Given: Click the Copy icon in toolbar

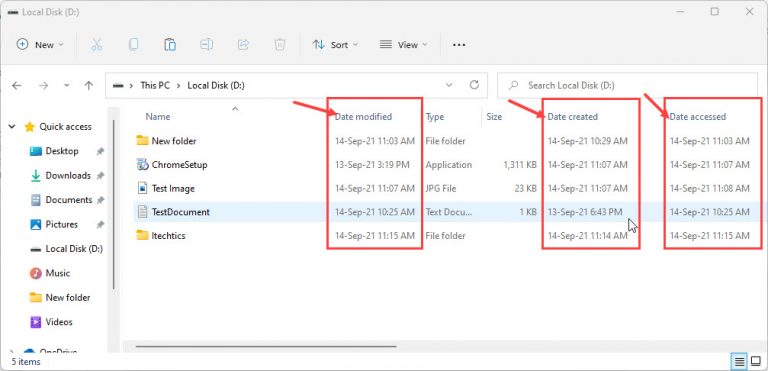Looking at the screenshot, I should click(133, 45).
